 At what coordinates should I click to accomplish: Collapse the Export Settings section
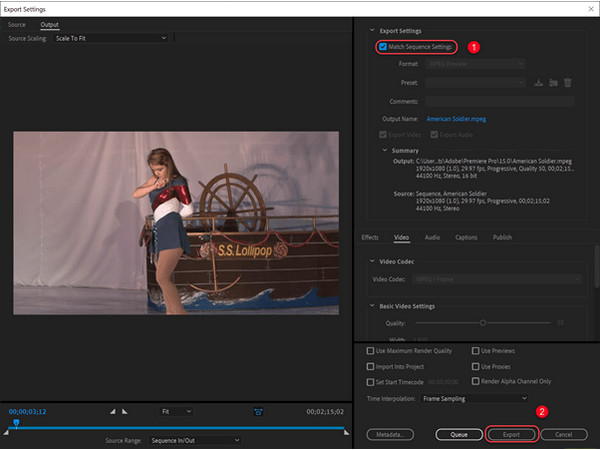pyautogui.click(x=372, y=30)
